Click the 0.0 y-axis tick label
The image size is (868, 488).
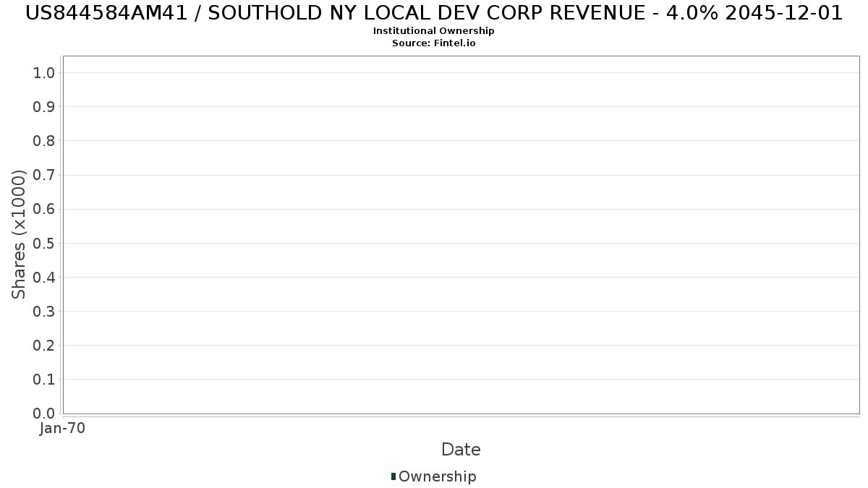[44, 413]
